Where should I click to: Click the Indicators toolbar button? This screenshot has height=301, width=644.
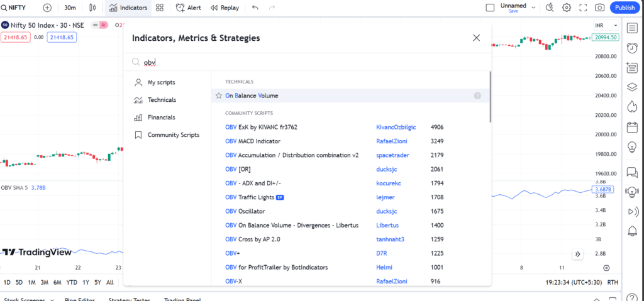(128, 8)
